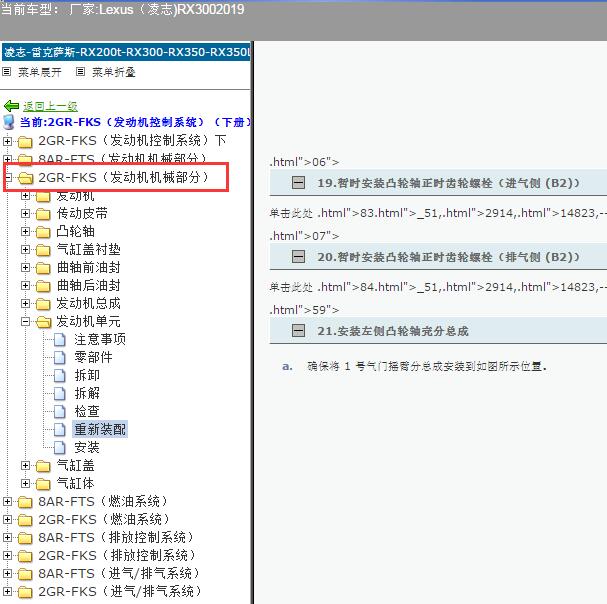Viewport: 607px width, 604px height.
Task: Expand 8AR-FTS（进气/排气系统） node
Action: [7, 573]
